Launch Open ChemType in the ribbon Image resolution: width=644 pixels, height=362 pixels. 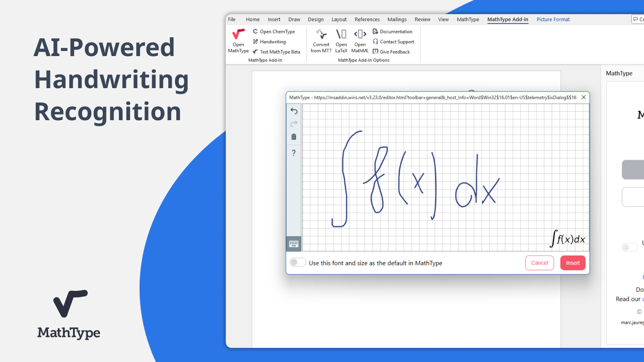274,32
